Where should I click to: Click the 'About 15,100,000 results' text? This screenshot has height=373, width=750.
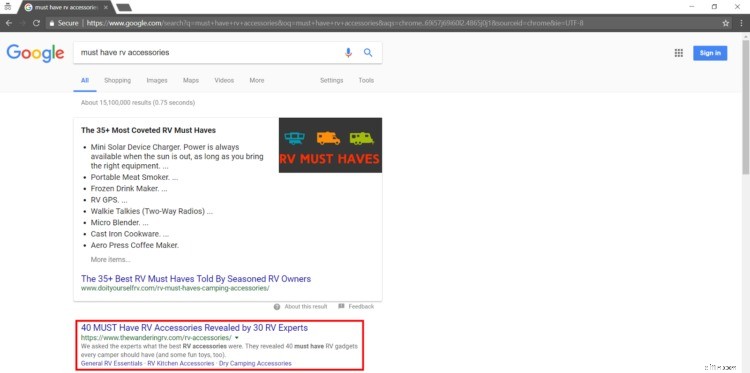point(138,103)
